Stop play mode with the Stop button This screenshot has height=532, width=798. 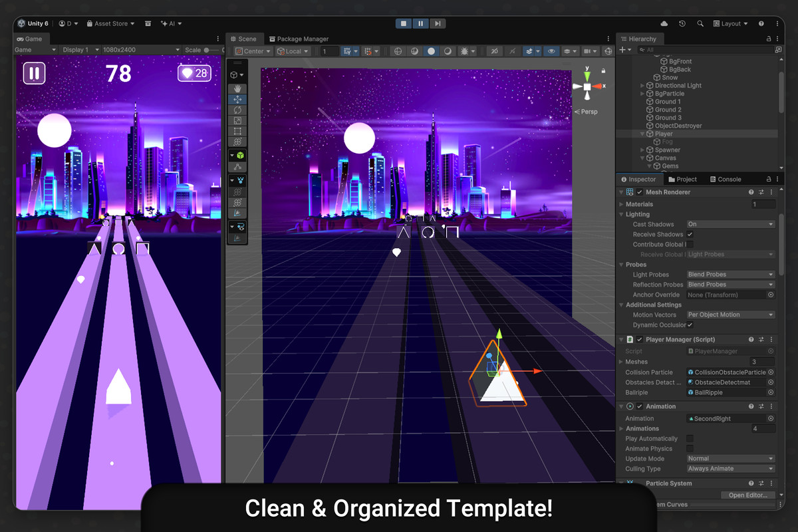[x=404, y=23]
